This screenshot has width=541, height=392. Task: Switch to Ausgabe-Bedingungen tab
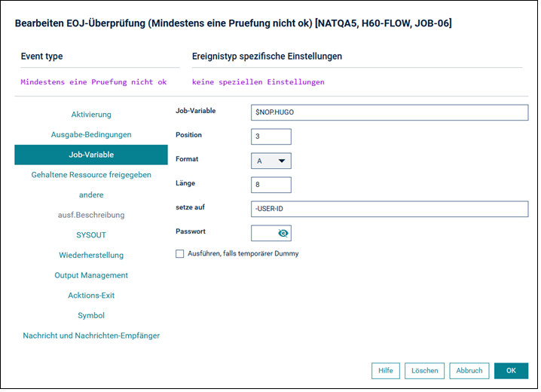click(91, 135)
